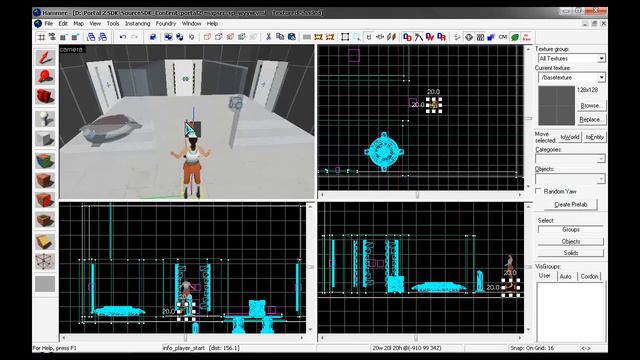Open the Help menu

coord(212,24)
